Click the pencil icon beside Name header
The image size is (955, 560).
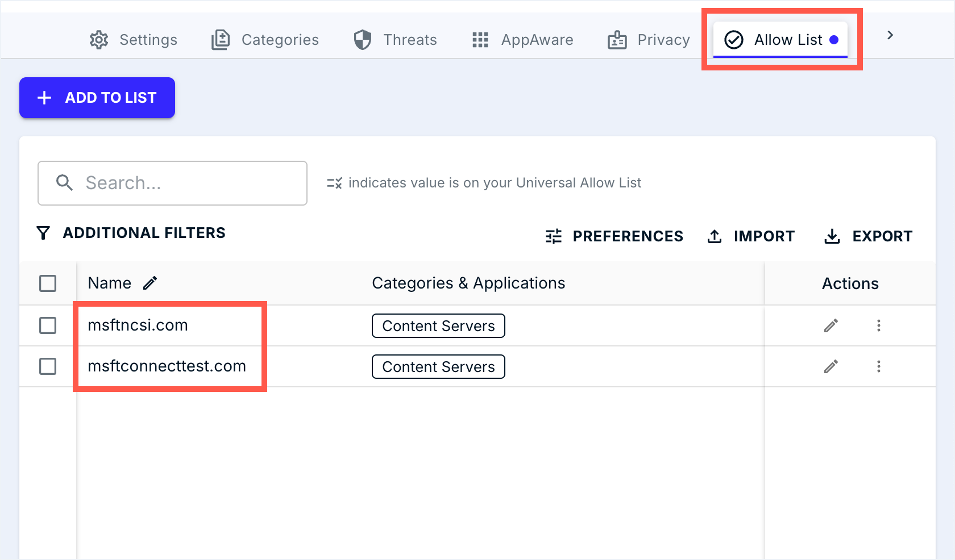click(150, 283)
